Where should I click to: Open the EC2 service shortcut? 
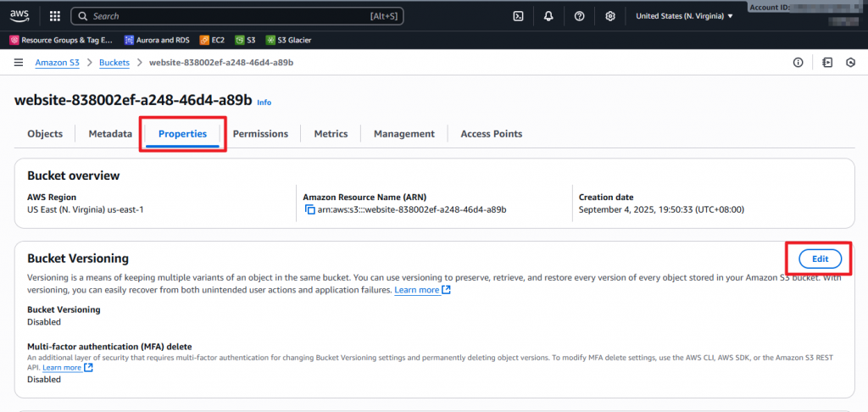212,41
